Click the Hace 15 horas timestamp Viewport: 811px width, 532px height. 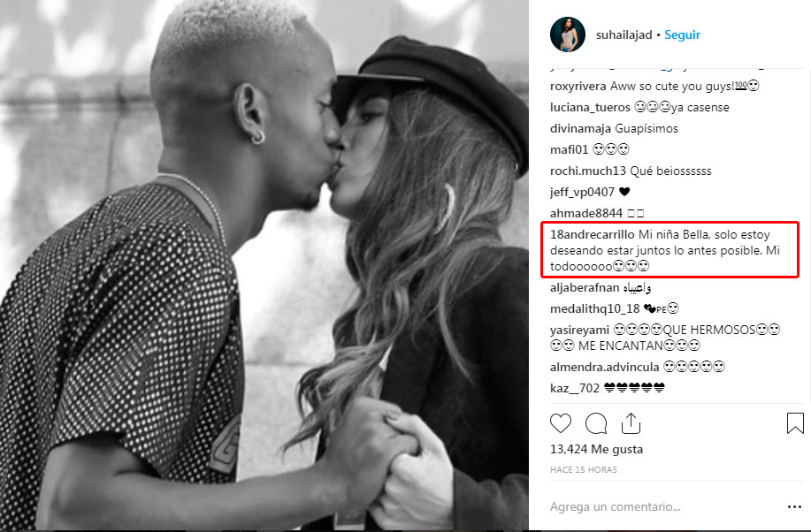(584, 469)
